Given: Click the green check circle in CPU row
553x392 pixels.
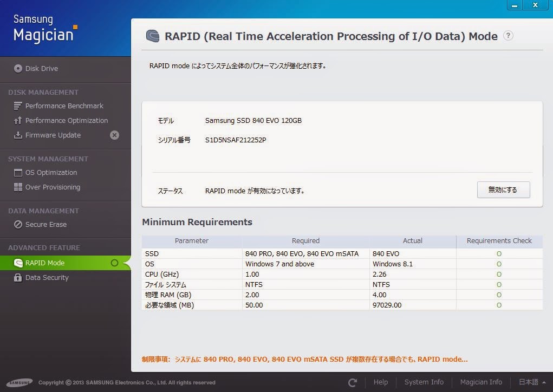Looking at the screenshot, I should [499, 275].
